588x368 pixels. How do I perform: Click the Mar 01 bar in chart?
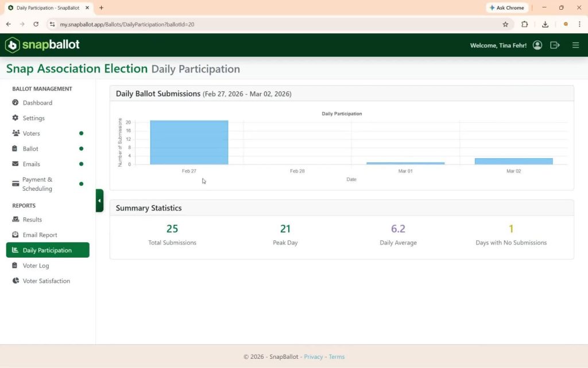pos(405,163)
